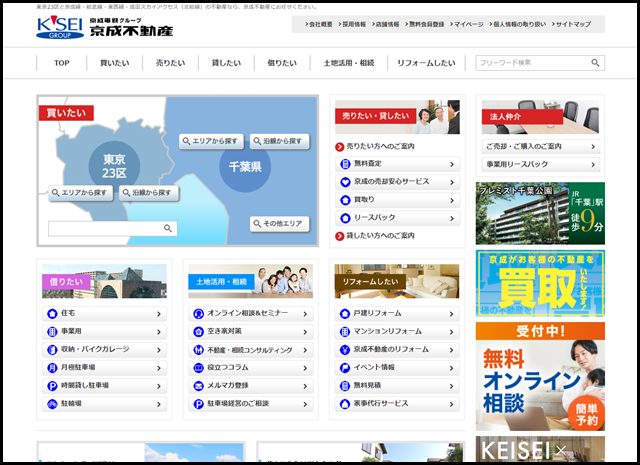Click the イベント情報 flag icon
This screenshot has height=465, width=640.
(345, 367)
